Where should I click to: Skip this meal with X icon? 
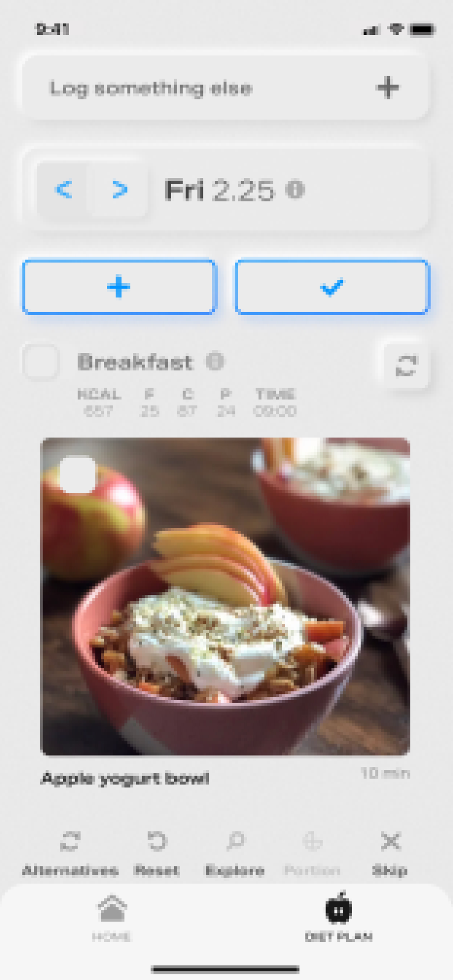click(x=390, y=853)
